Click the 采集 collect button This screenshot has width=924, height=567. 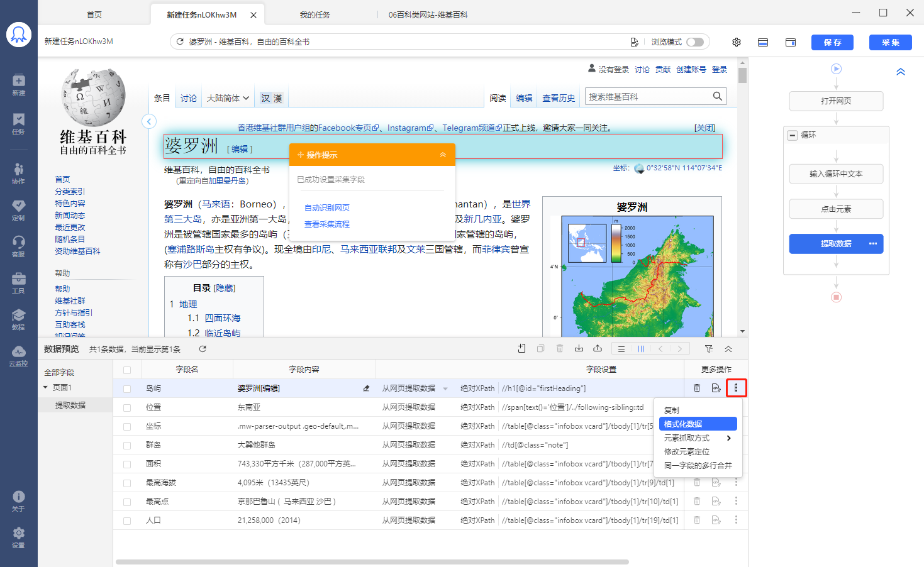pyautogui.click(x=890, y=42)
